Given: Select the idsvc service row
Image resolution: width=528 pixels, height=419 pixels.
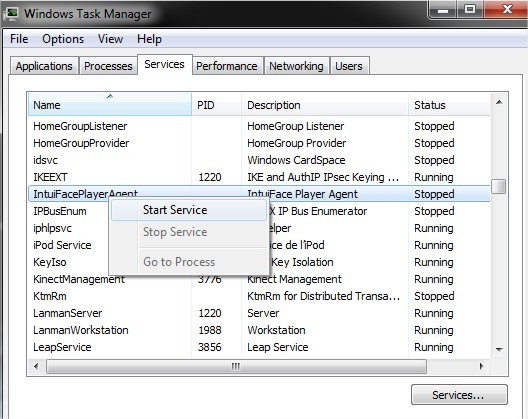Looking at the screenshot, I should [259, 160].
